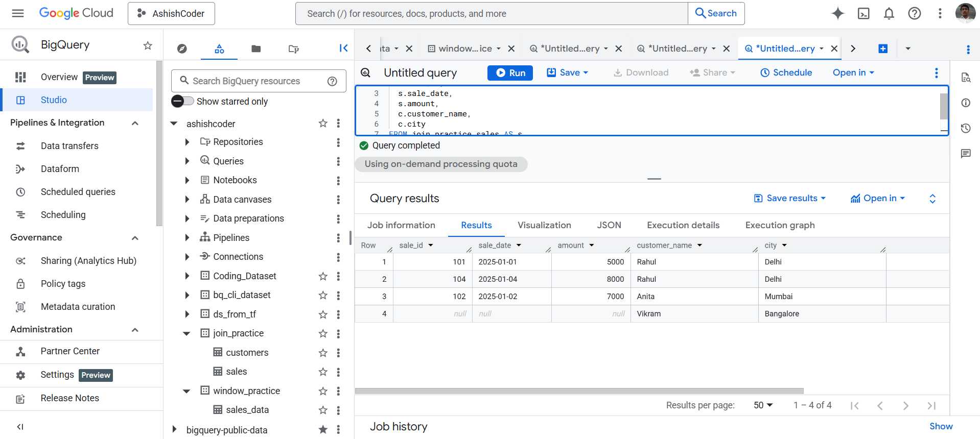Open query history clock icon in right rail

pos(965,128)
